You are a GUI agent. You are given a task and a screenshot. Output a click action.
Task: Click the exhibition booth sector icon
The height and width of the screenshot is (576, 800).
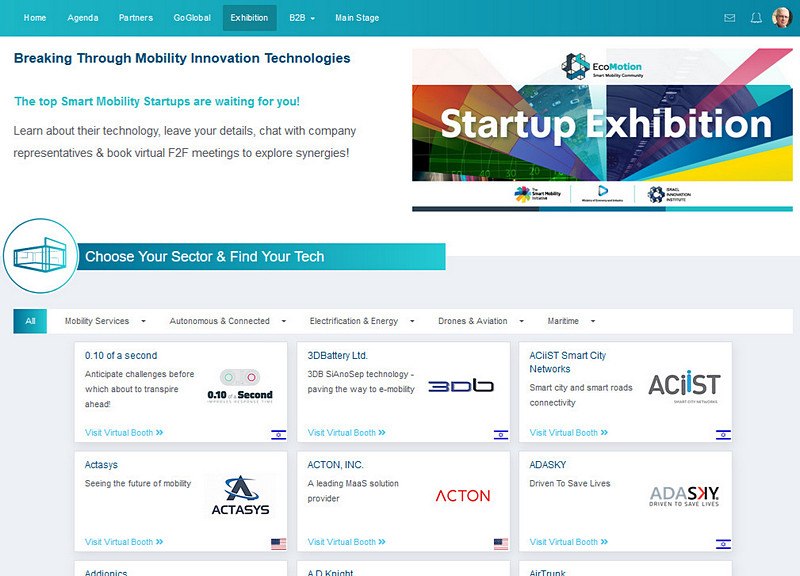40,256
